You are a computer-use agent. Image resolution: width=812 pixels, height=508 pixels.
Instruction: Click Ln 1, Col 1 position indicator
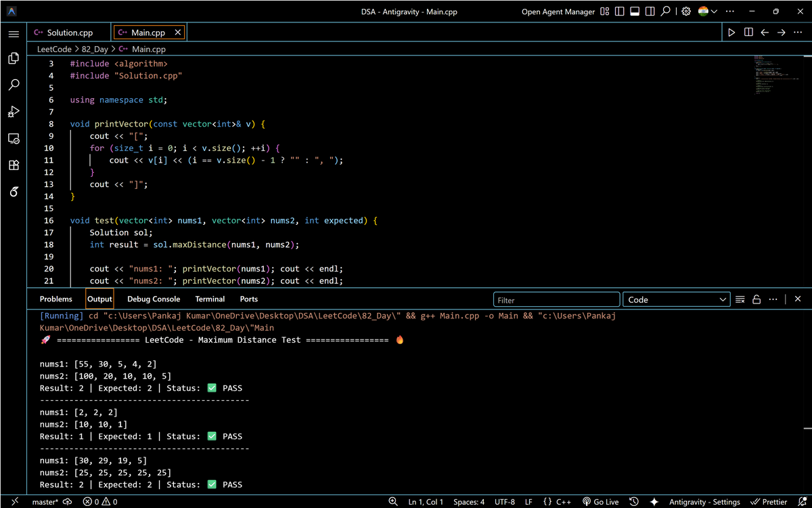(426, 502)
